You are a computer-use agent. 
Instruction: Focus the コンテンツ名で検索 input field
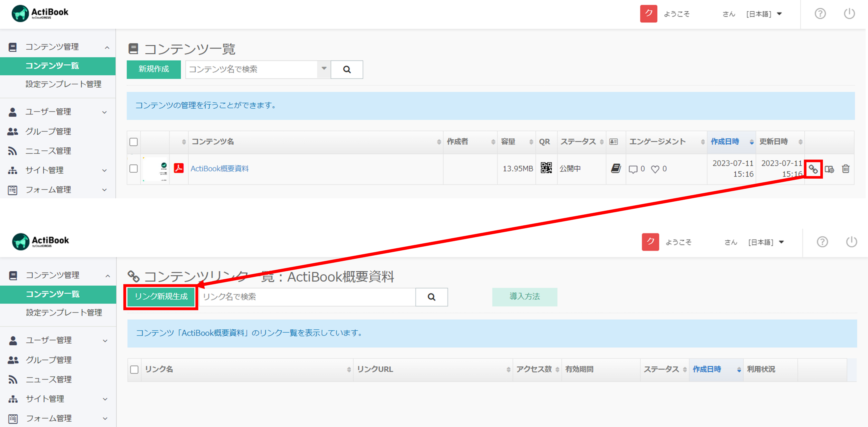click(251, 70)
